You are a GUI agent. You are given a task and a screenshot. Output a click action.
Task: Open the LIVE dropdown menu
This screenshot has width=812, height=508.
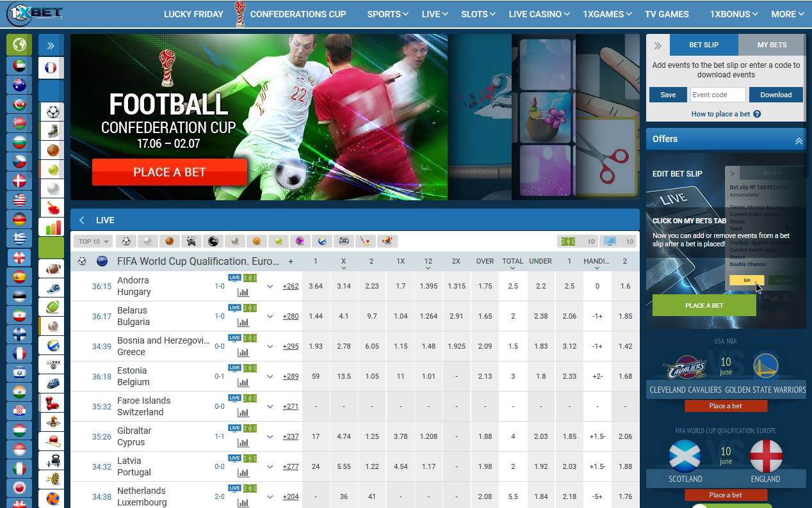tap(435, 14)
